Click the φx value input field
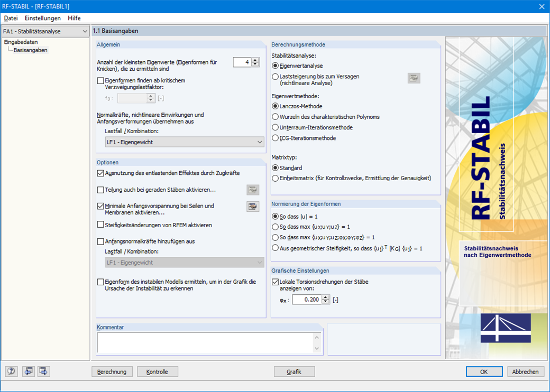Image resolution: width=550 pixels, height=392 pixels. [307, 300]
